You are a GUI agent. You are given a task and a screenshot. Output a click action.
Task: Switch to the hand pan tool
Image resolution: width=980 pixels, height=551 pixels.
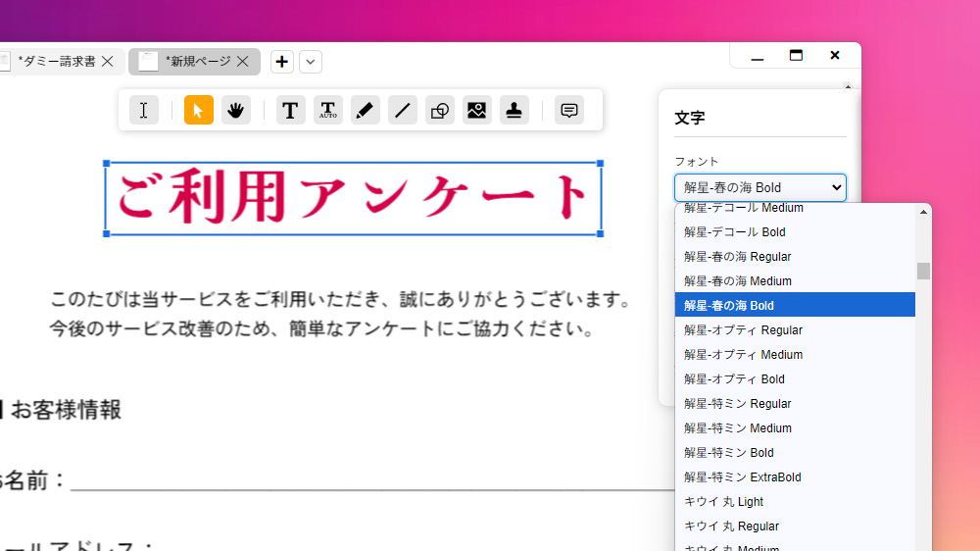(x=236, y=111)
